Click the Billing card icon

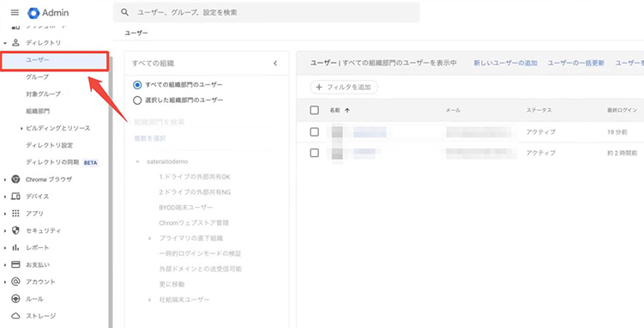click(x=15, y=264)
